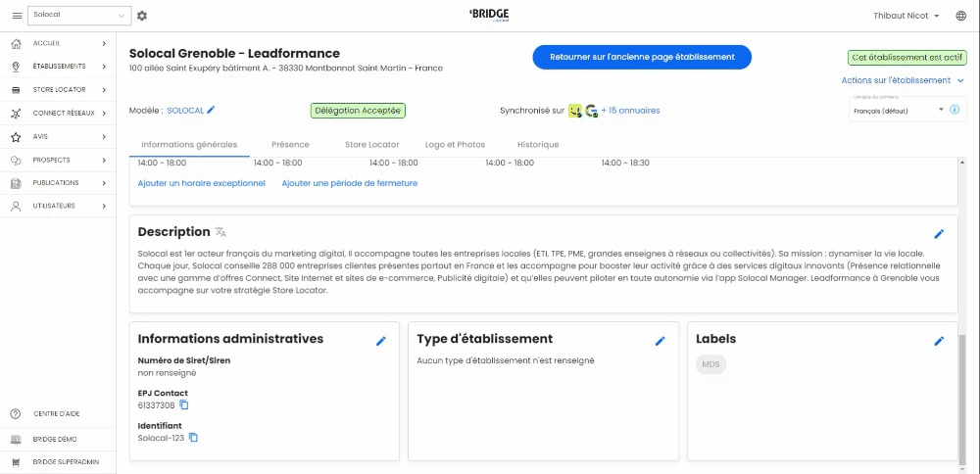Edit Labels section pencil icon
This screenshot has width=980, height=474.
click(939, 341)
